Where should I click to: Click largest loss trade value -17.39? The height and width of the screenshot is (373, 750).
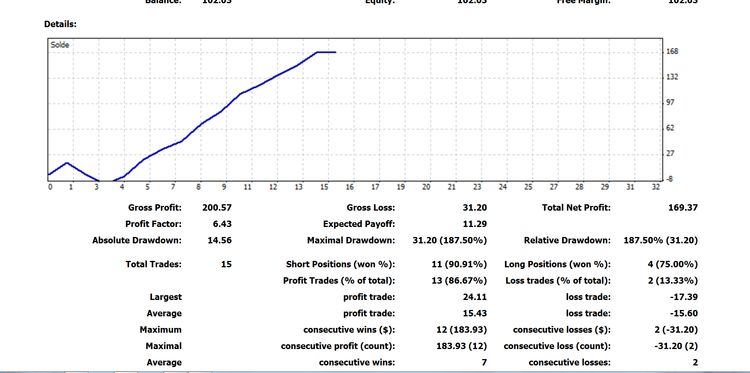684,297
